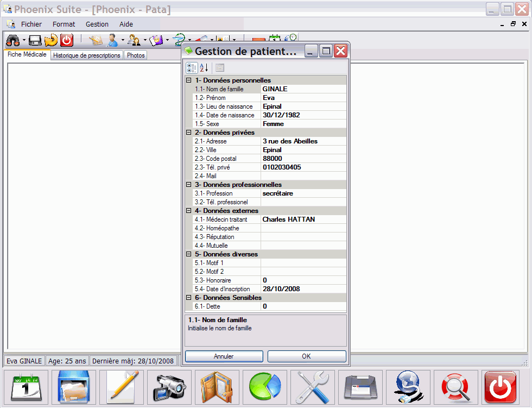The height and width of the screenshot is (408, 532).
Task: Open the dropdown arrow beside single patient icon
Action: [123, 40]
